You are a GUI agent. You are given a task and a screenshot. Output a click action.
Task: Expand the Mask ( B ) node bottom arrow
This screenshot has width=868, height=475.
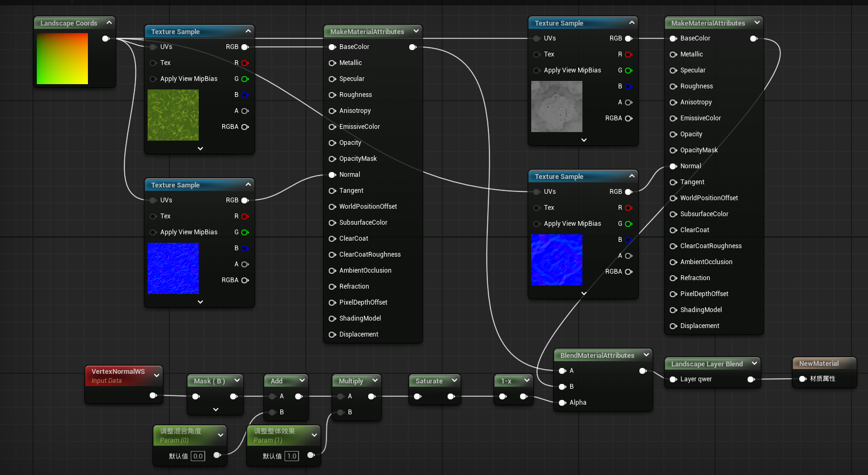click(x=215, y=410)
